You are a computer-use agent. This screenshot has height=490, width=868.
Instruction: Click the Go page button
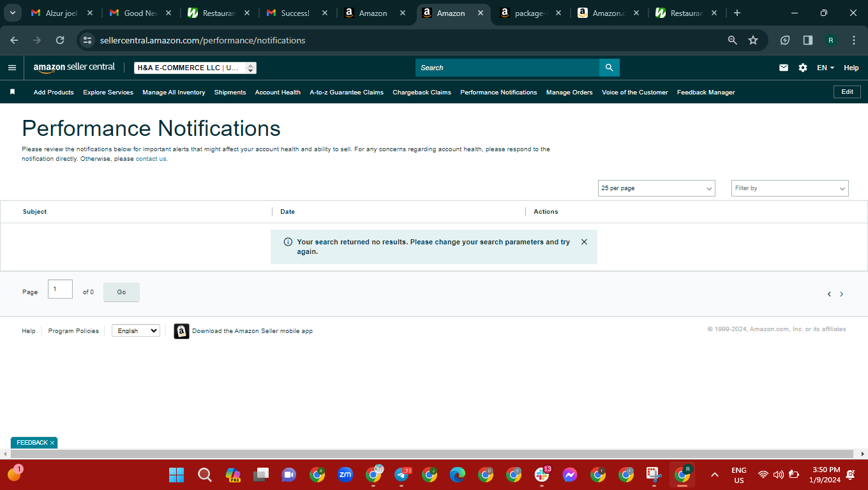(x=121, y=292)
